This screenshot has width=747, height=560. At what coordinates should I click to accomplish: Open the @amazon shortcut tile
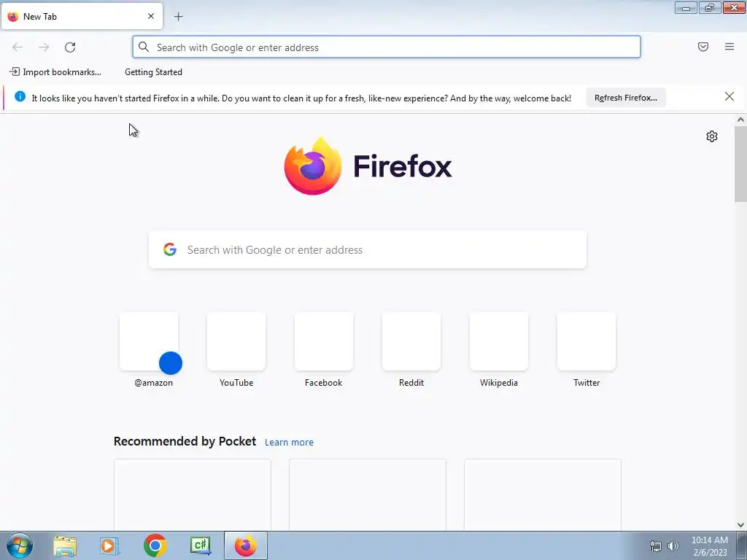click(x=149, y=341)
